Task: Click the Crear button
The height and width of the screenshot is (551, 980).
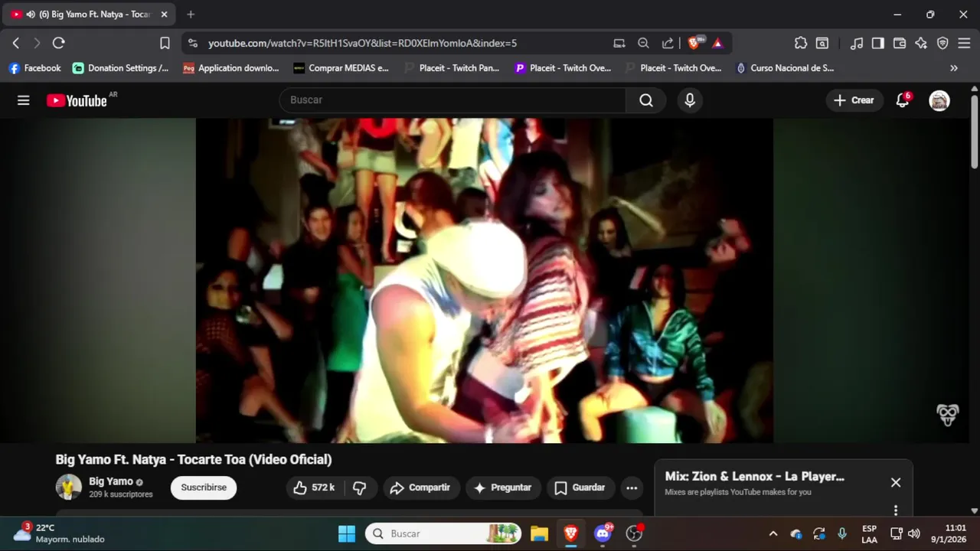Action: pyautogui.click(x=854, y=100)
